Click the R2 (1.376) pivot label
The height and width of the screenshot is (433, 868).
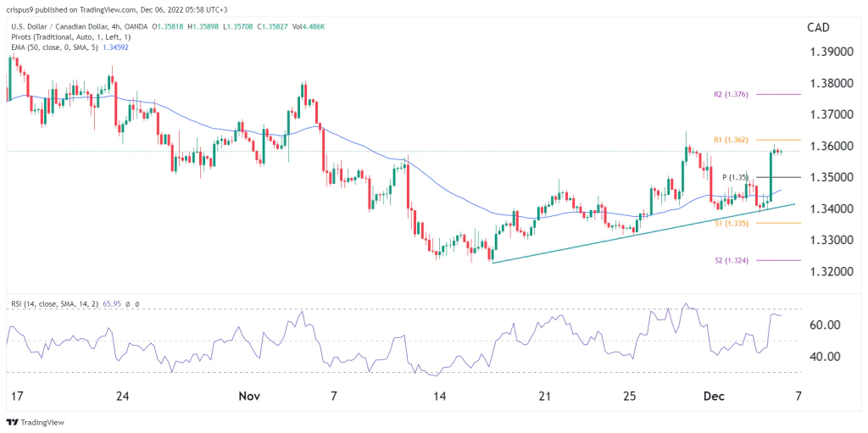pyautogui.click(x=730, y=95)
